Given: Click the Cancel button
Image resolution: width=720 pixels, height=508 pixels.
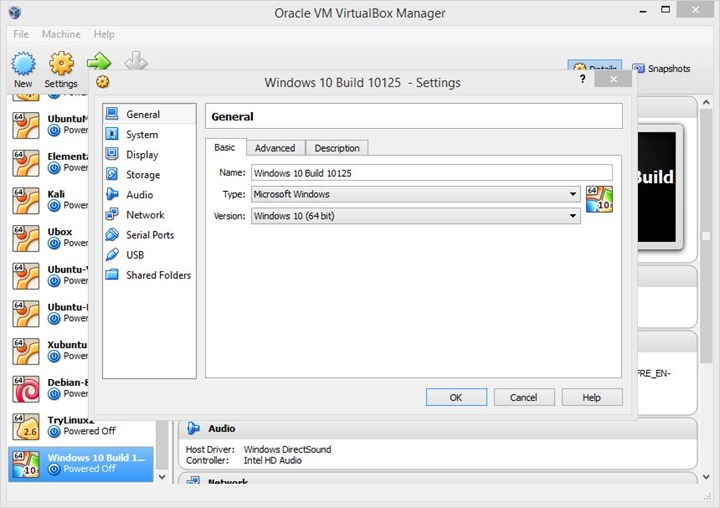Looking at the screenshot, I should point(523,397).
